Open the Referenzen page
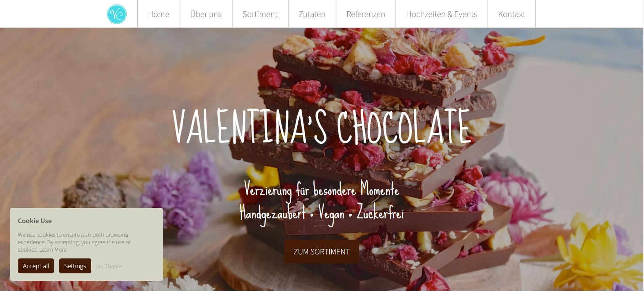 pyautogui.click(x=366, y=14)
